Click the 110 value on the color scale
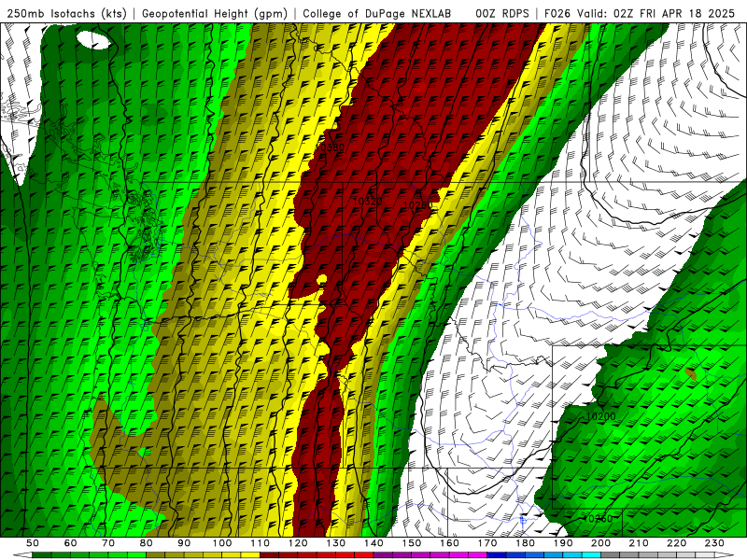The height and width of the screenshot is (560, 747). [x=261, y=543]
